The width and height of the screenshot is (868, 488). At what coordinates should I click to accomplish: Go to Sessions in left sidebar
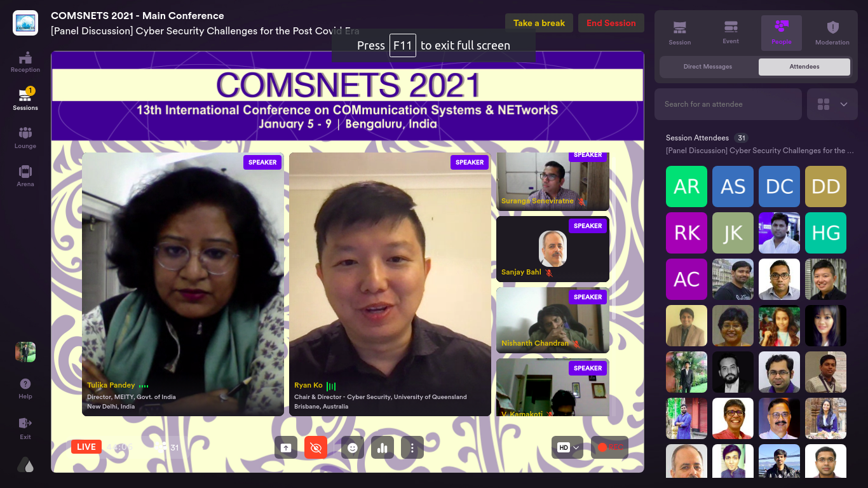click(x=25, y=100)
